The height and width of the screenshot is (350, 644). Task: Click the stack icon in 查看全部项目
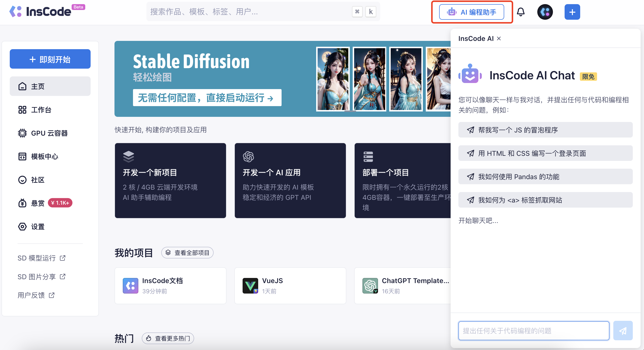(168, 253)
